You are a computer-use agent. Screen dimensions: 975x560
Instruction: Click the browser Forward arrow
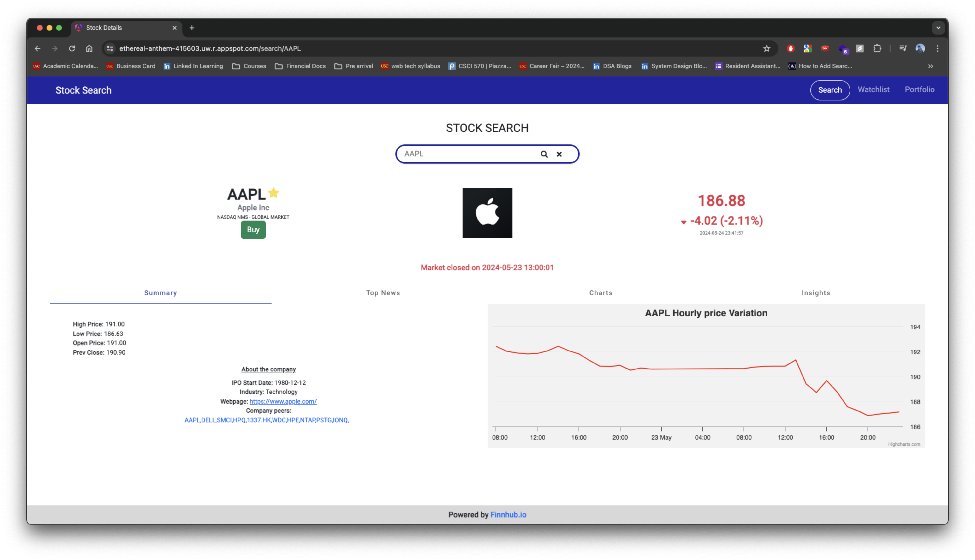click(x=55, y=48)
